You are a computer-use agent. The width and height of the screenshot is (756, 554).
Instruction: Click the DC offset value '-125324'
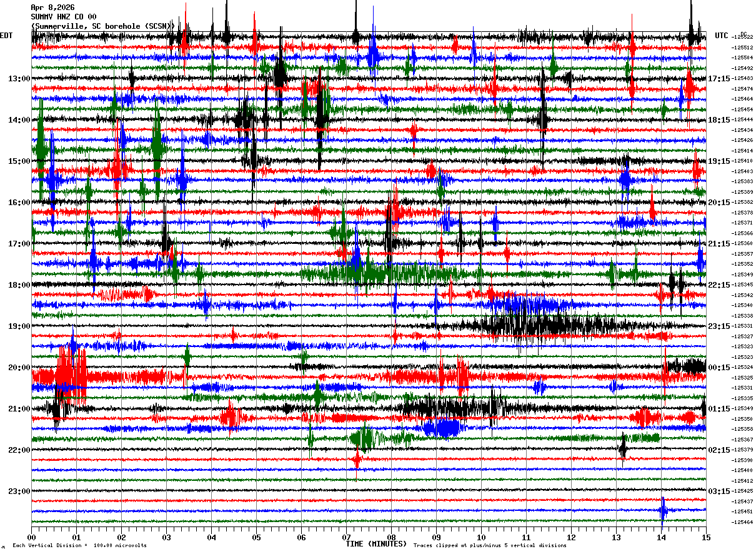pos(742,367)
